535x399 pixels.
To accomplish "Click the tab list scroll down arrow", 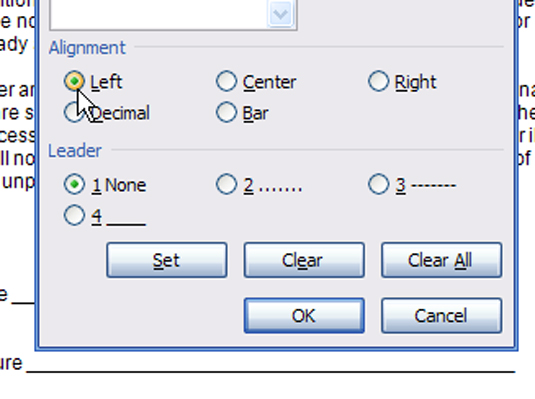I will (x=280, y=14).
